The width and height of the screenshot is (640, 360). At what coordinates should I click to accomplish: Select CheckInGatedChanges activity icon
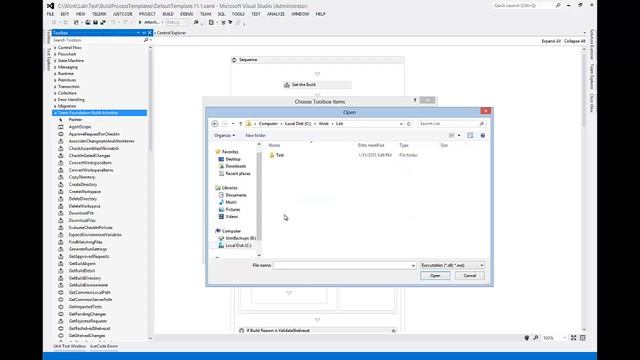pyautogui.click(x=61, y=156)
